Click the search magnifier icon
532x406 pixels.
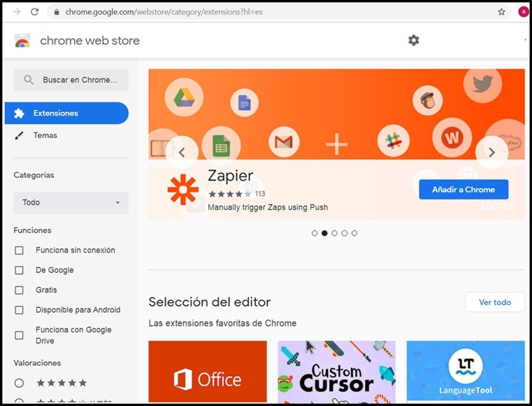click(29, 80)
